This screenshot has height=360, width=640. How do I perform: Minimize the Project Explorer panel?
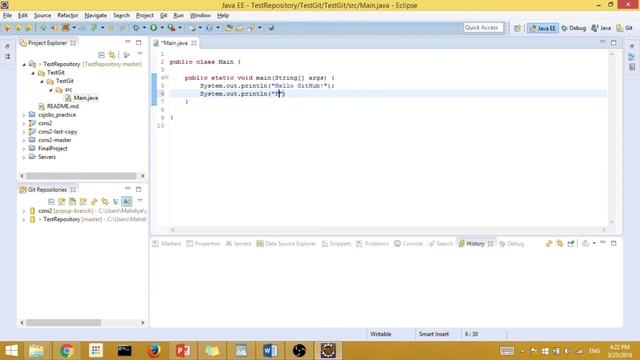click(128, 42)
